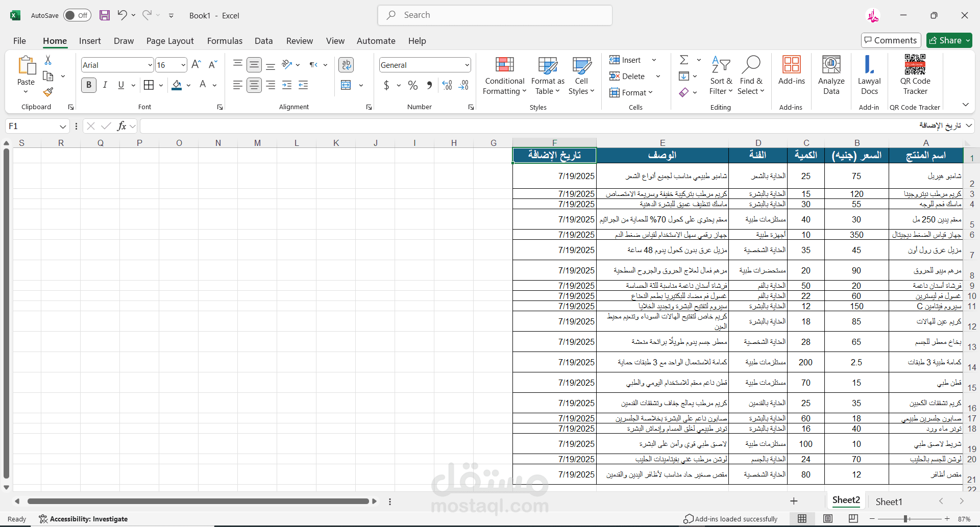Click the AutoSum sigma icon
This screenshot has width=980, height=527.
(684, 60)
